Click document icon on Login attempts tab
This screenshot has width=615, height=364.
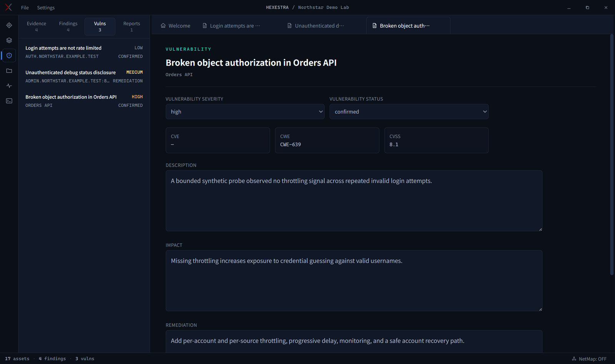[205, 26]
